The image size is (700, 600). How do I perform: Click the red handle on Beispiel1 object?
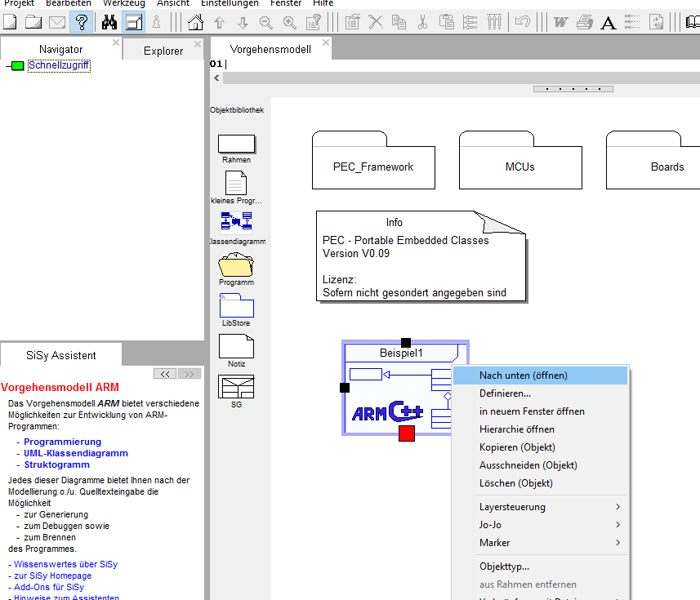406,433
